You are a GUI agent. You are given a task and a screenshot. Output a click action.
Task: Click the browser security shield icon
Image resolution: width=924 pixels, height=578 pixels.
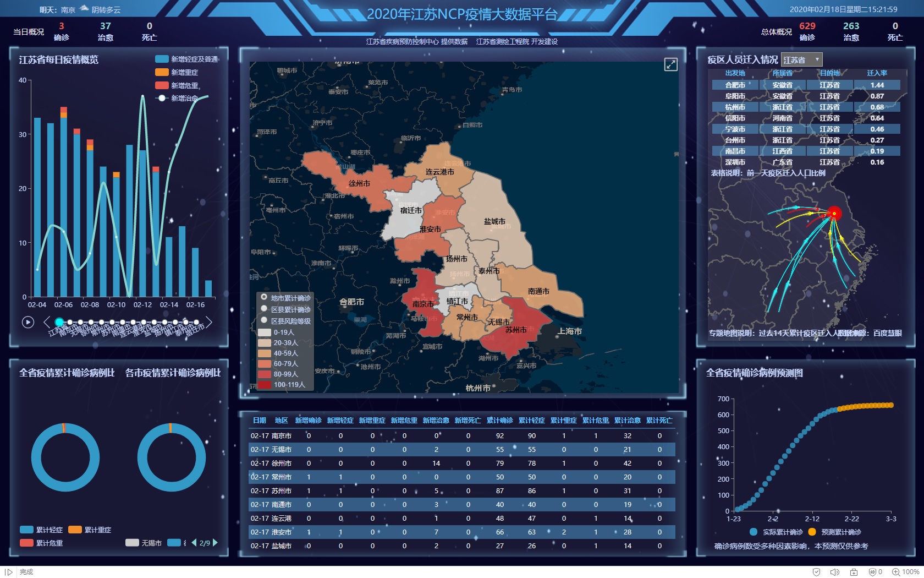(x=816, y=572)
